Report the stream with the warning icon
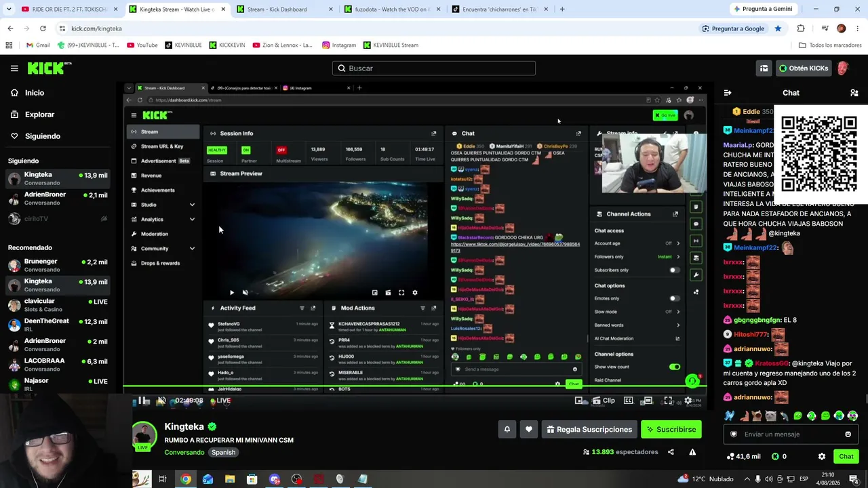 (692, 452)
